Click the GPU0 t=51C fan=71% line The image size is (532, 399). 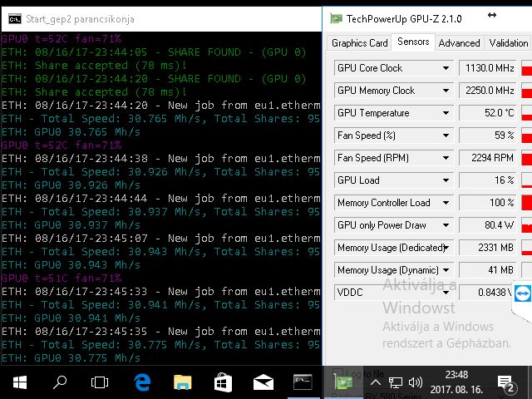61,278
